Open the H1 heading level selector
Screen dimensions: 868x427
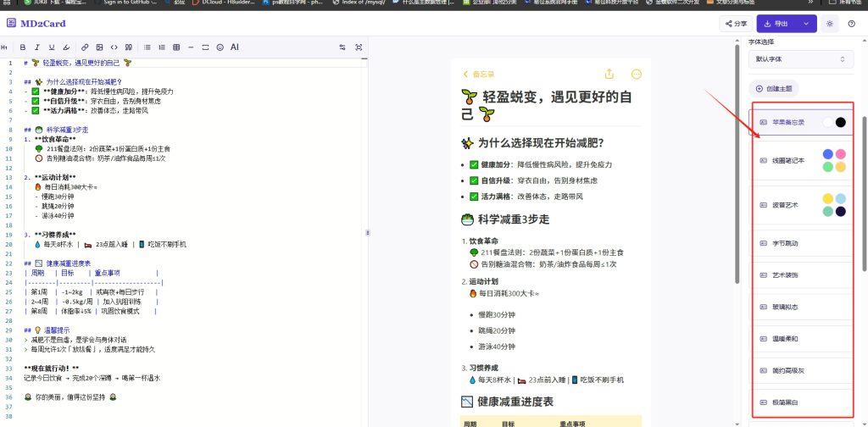point(4,47)
